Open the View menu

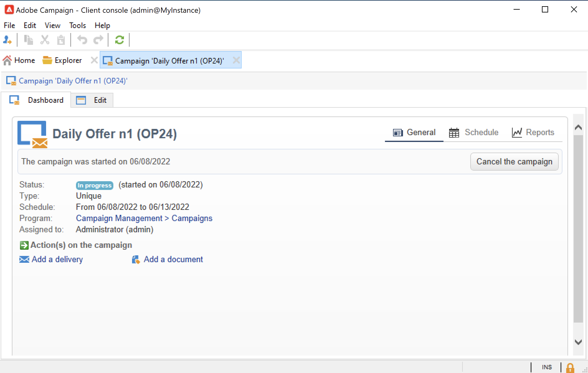tap(53, 26)
